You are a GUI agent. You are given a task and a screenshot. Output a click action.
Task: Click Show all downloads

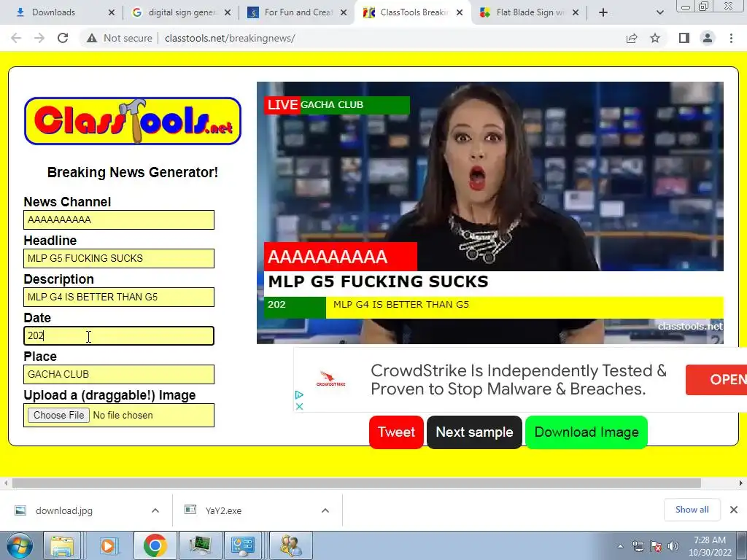[692, 510]
